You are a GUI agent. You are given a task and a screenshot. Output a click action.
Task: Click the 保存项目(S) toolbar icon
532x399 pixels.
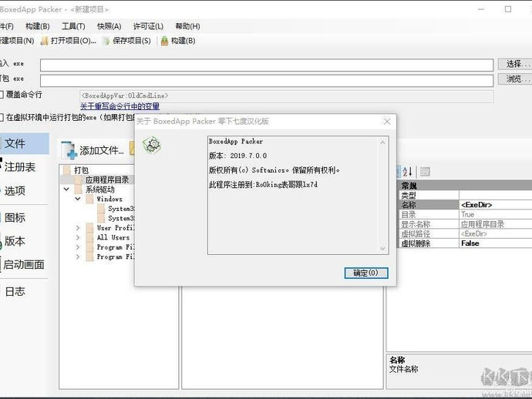tap(106, 41)
